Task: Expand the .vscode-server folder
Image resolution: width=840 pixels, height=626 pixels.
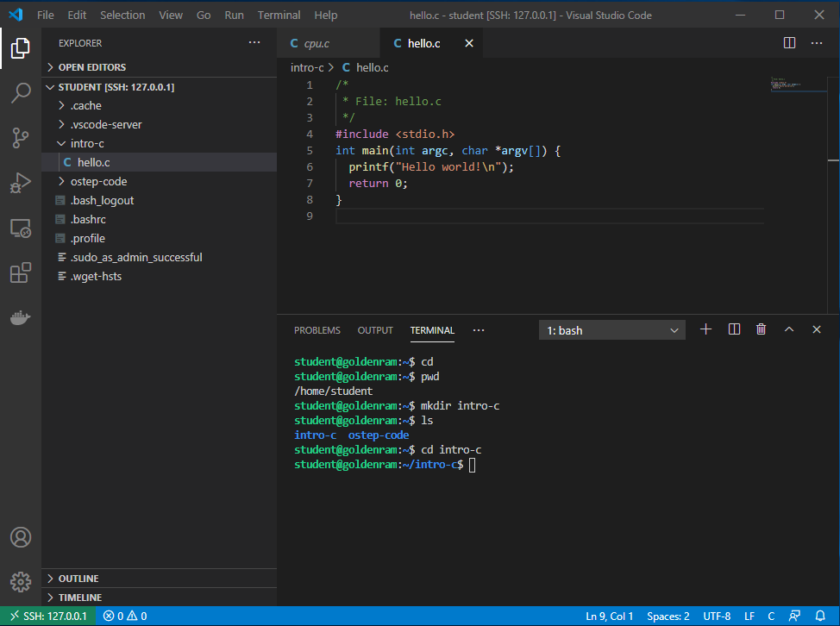Action: (x=159, y=124)
